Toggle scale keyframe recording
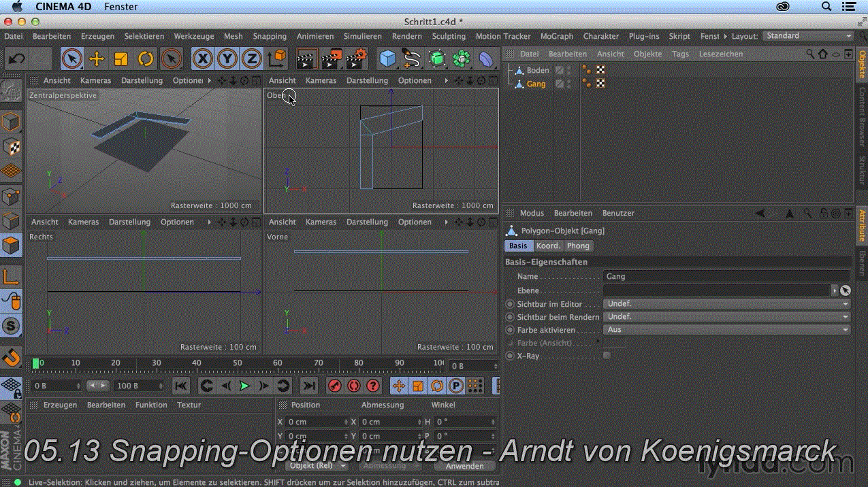Screen dimensions: 868x487 (418, 386)
